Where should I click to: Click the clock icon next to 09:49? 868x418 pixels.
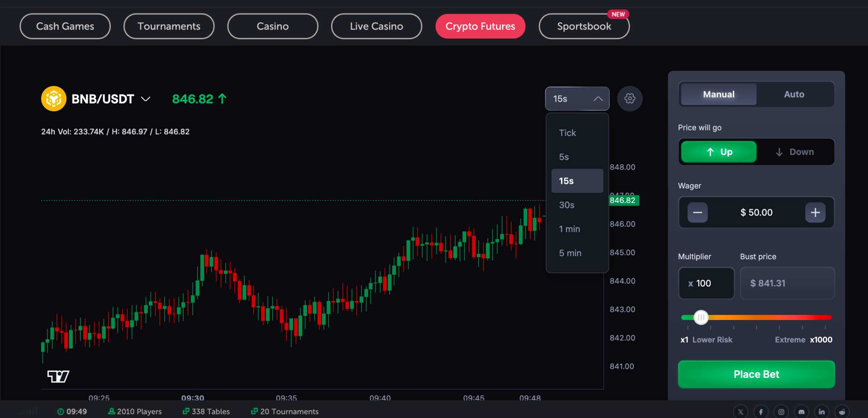(x=61, y=412)
